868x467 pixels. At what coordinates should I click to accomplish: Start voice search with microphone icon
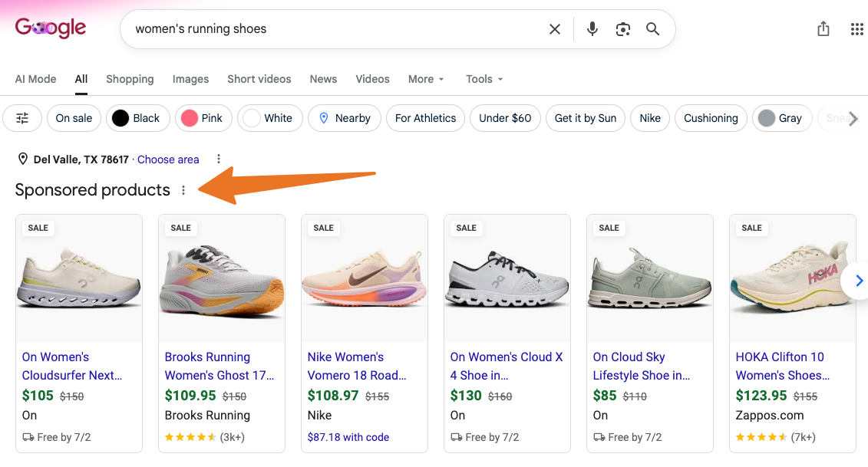[592, 29]
